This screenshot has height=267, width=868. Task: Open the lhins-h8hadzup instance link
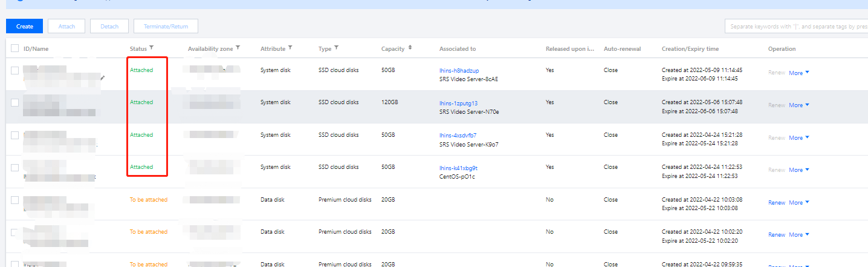(x=459, y=71)
